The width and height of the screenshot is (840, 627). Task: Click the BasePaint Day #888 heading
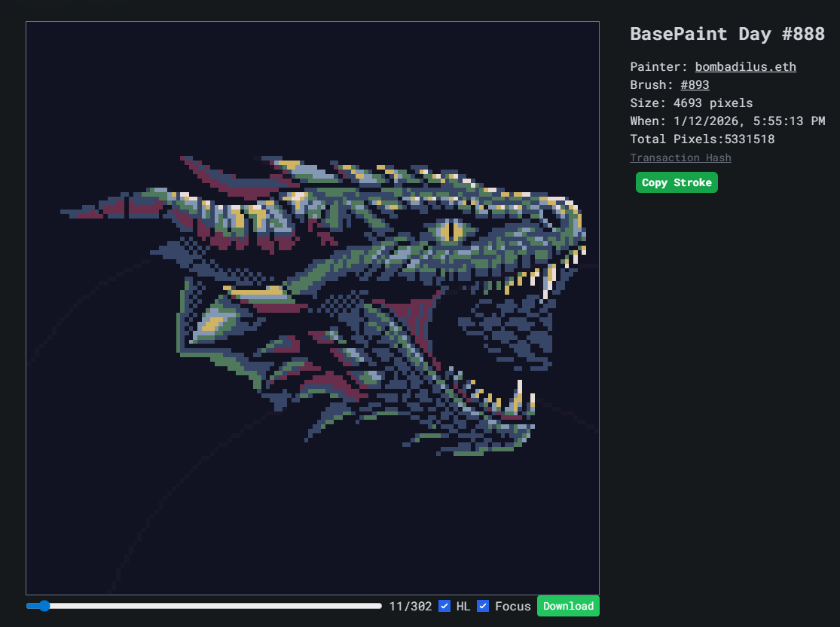(x=727, y=34)
